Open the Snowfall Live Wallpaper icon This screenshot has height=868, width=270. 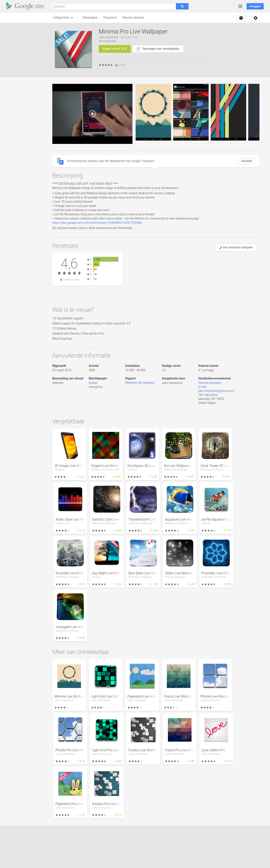pos(70,553)
